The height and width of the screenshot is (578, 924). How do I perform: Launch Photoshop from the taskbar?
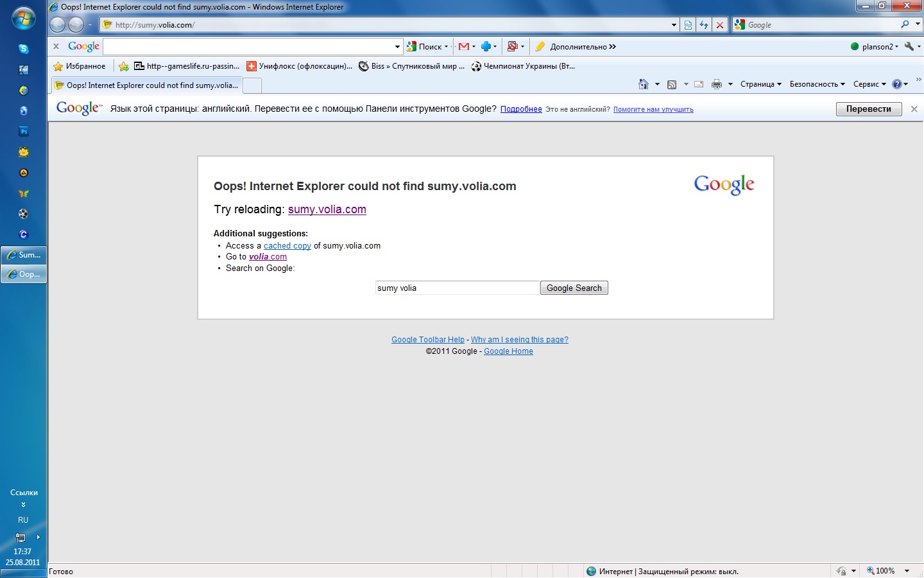[24, 132]
